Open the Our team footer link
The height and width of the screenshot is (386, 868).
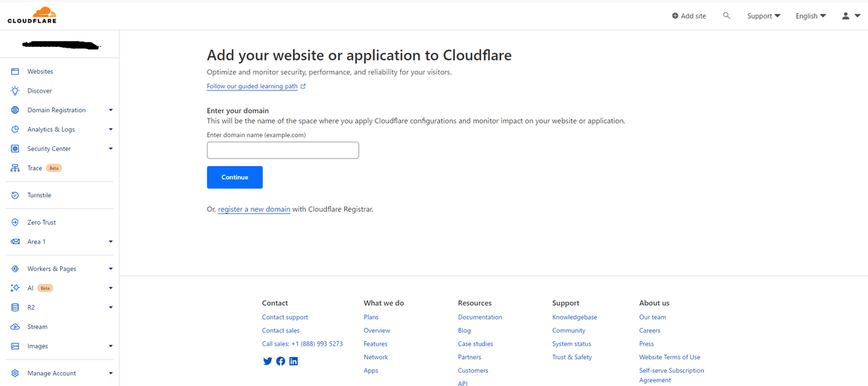tap(652, 317)
